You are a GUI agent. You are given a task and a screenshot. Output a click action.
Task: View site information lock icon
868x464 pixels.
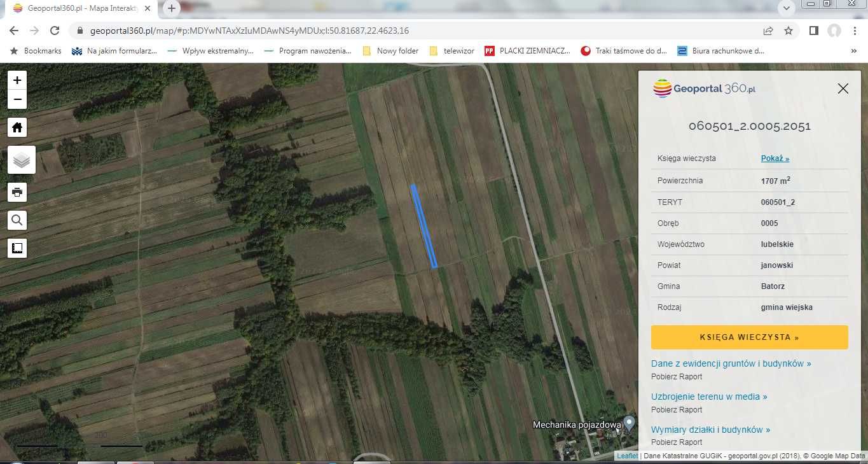[x=80, y=31]
